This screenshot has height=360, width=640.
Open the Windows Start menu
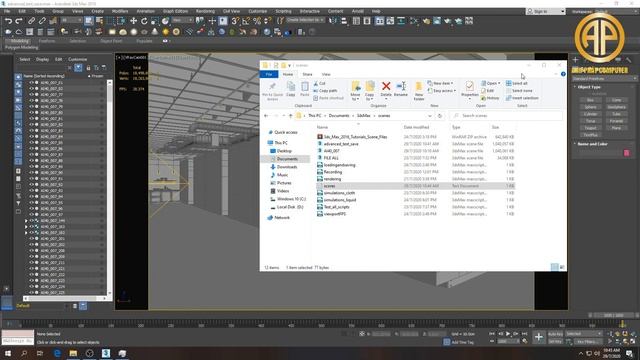click(7, 353)
